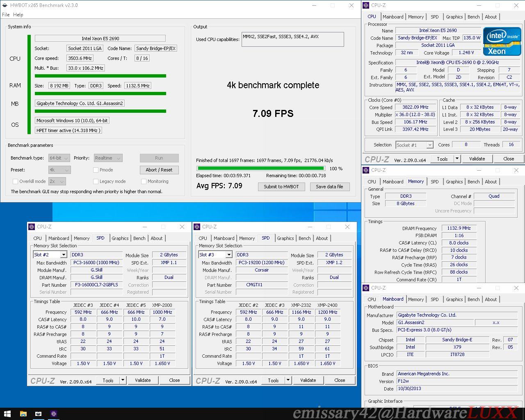This screenshot has width=525, height=420.
Task: Click Save data file button
Action: tap(329, 187)
